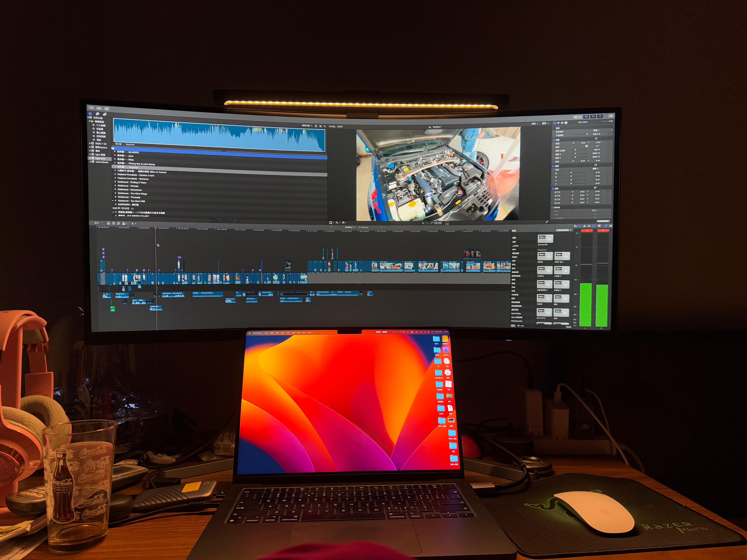Open clip appearance options icon in browser
Viewport: 747px width, 560px height.
pos(321,126)
